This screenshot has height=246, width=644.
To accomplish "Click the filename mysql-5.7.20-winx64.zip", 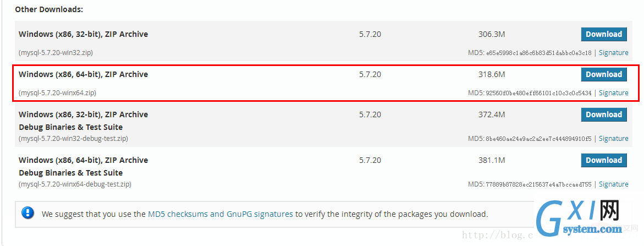I will point(58,93).
